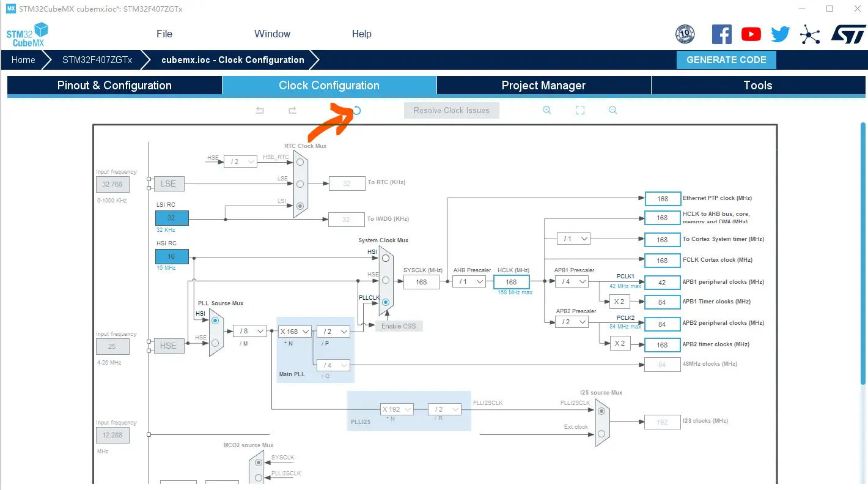Open the PLLI2S /R divider dropdown
Viewport: 868px width, 490px height.
pyautogui.click(x=444, y=409)
